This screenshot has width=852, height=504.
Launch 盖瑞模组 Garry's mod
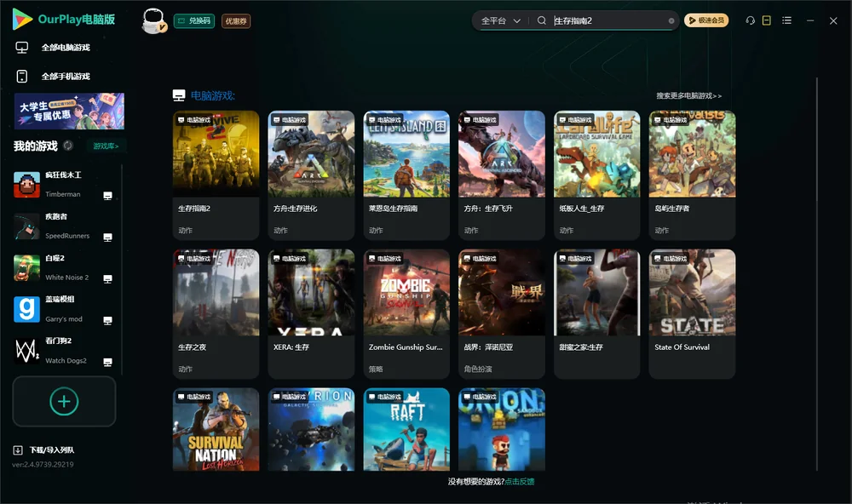click(x=64, y=309)
